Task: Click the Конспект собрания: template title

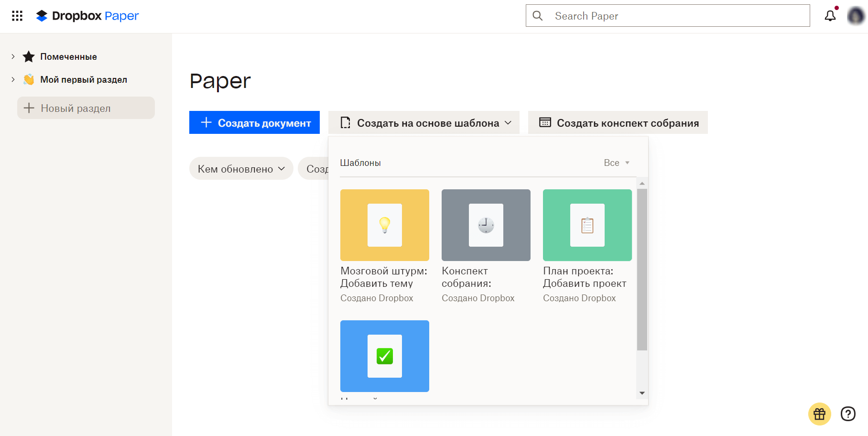Action: coord(467,277)
